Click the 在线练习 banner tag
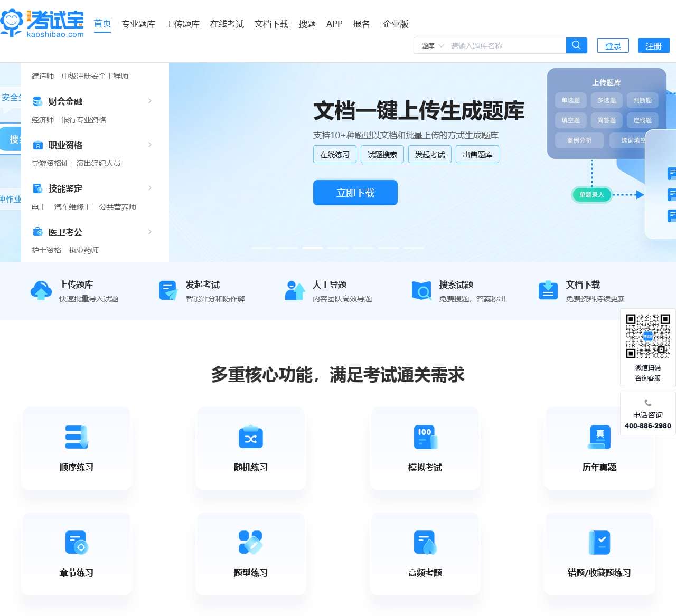 (x=335, y=154)
